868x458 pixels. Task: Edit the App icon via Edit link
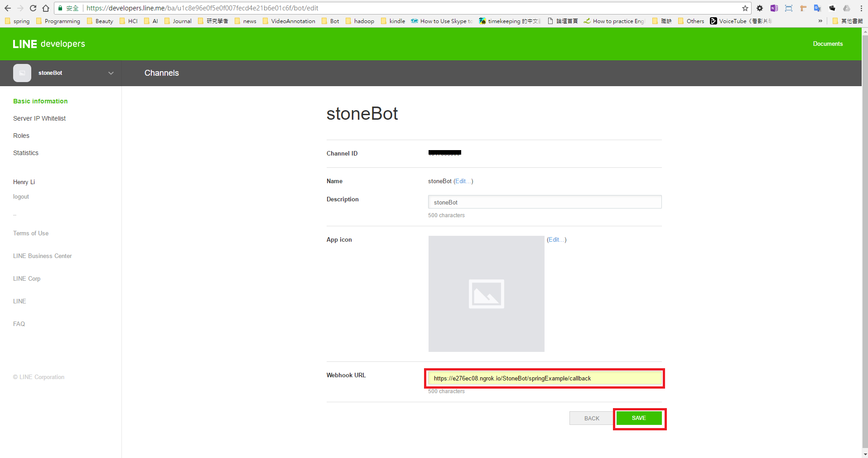click(x=556, y=239)
